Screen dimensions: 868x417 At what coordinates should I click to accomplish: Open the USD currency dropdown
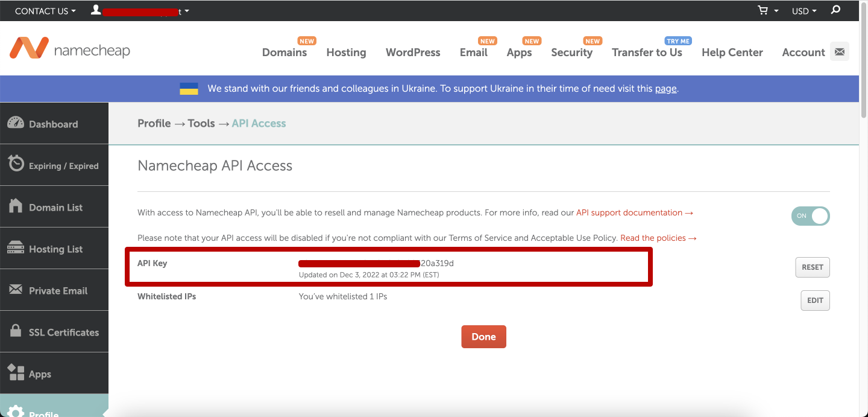tap(804, 11)
